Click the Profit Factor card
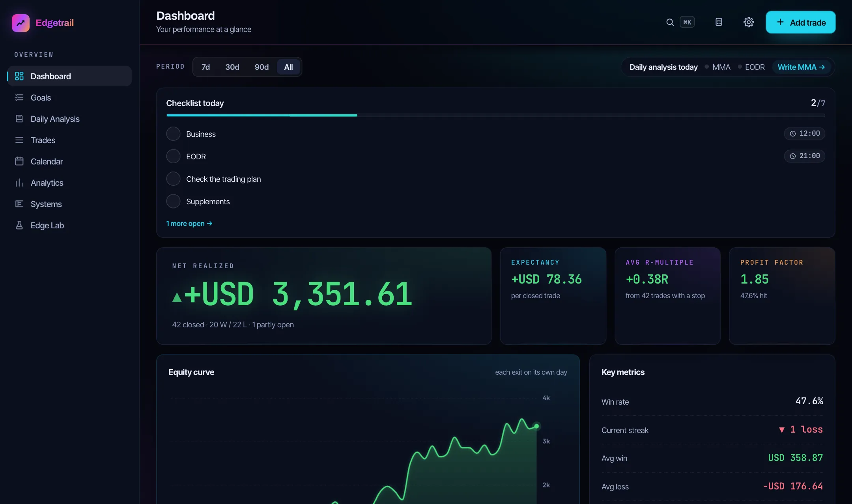This screenshot has height=504, width=852. pos(782,296)
